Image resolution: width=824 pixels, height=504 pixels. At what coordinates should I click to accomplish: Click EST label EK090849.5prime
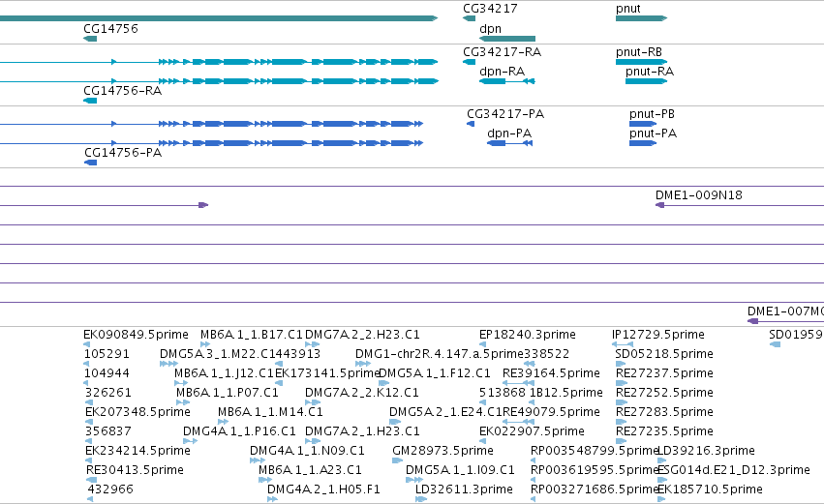click(136, 335)
